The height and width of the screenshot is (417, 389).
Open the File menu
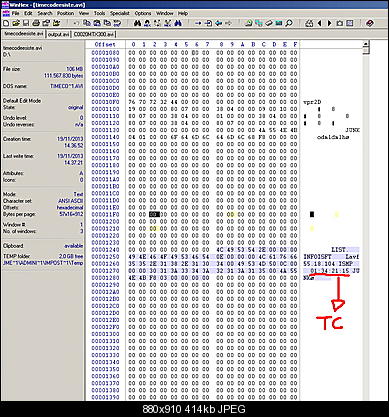coord(16,13)
